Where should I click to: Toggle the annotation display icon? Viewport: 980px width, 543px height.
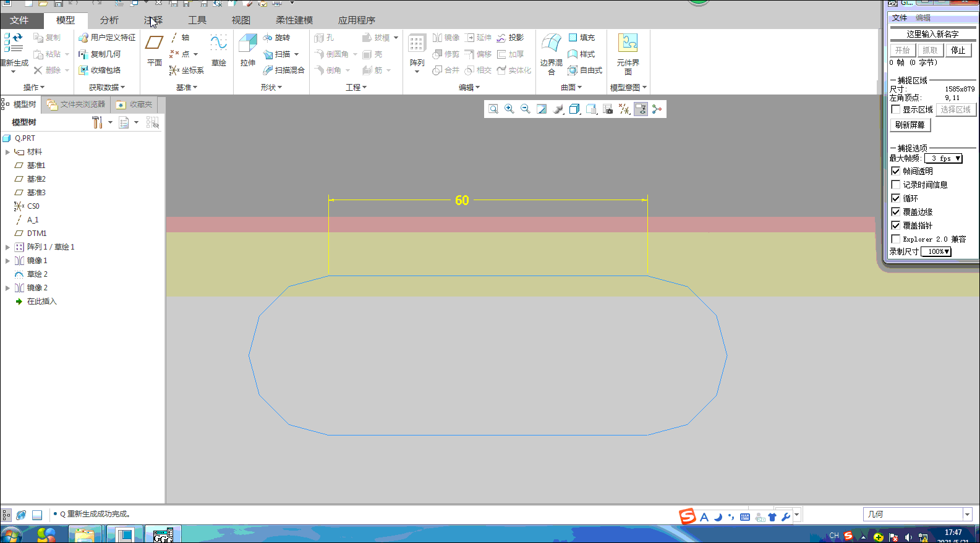point(641,109)
